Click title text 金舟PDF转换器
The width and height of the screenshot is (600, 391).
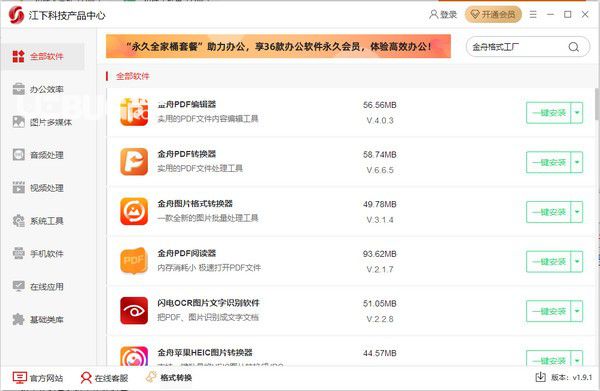187,154
